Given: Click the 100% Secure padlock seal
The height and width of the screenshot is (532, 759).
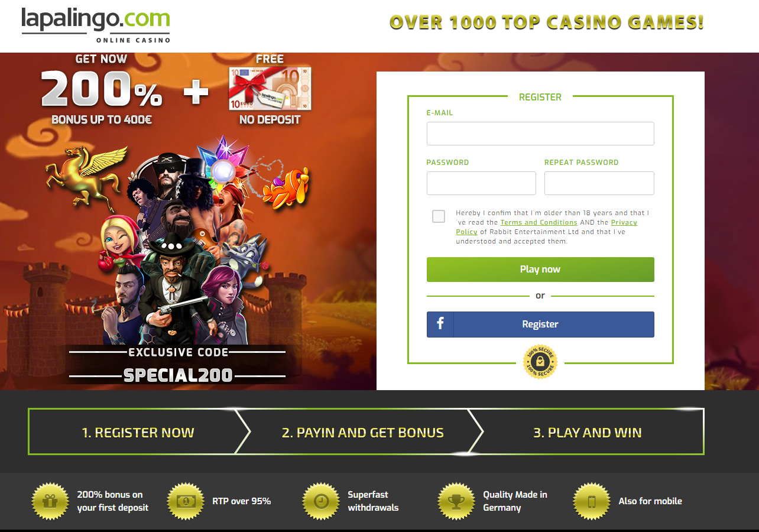Looking at the screenshot, I should point(540,362).
